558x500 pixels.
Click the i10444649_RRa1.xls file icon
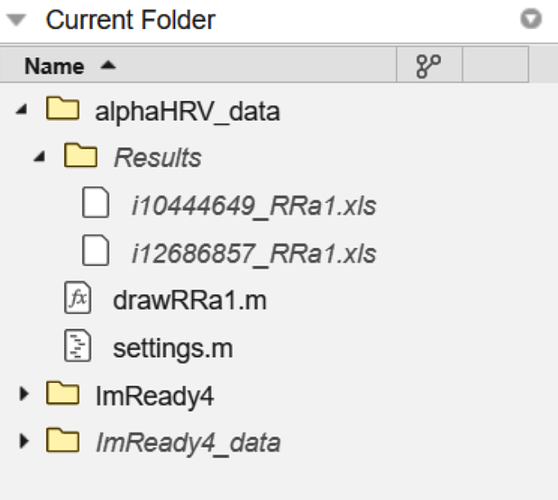tap(96, 202)
